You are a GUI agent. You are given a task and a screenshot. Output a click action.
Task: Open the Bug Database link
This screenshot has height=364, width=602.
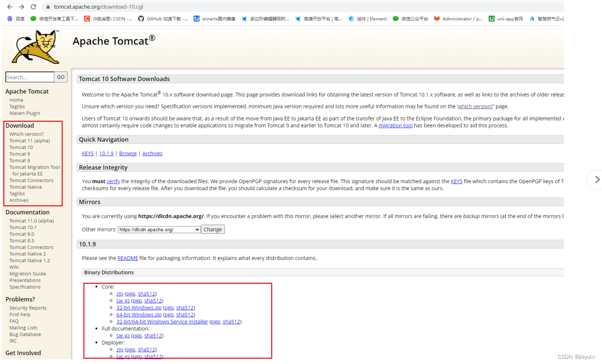[25, 334]
